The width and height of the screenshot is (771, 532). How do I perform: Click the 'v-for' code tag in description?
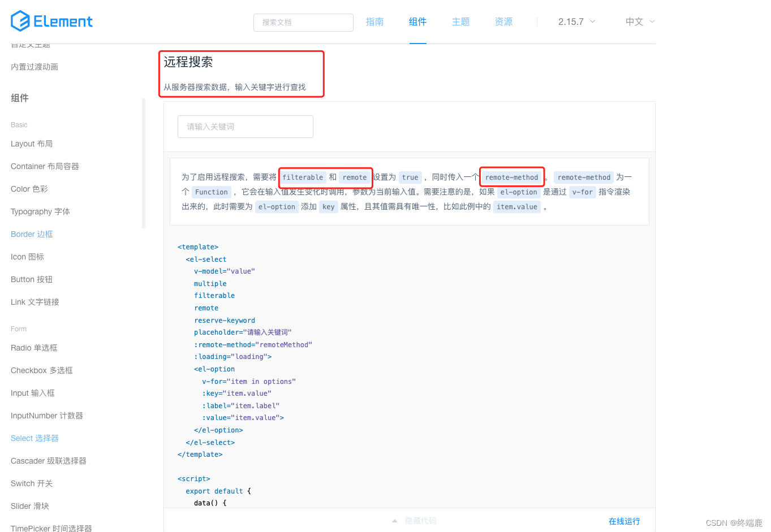pos(583,192)
